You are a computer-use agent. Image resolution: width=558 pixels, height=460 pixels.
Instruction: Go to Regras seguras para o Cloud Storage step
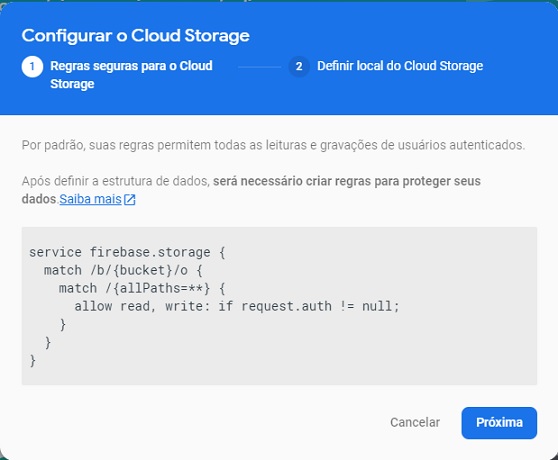[131, 75]
